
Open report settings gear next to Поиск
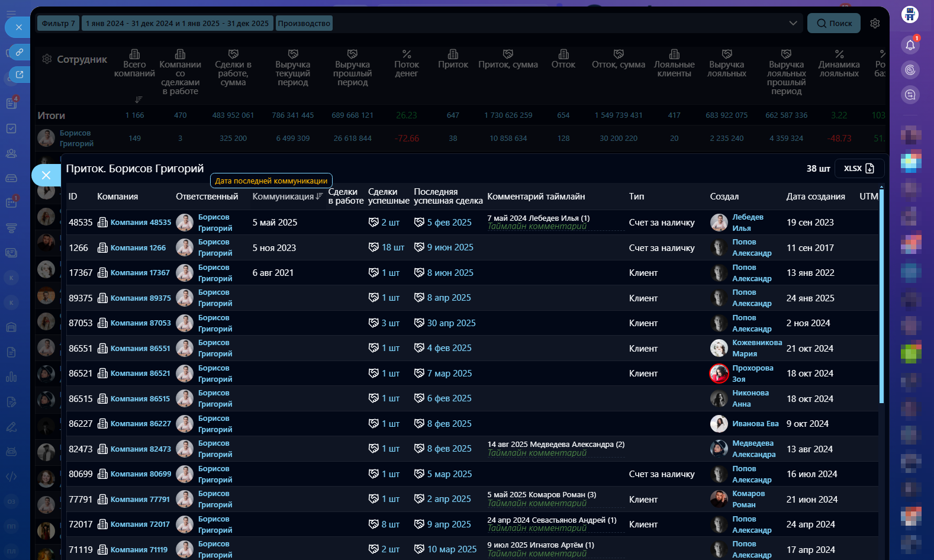pyautogui.click(x=875, y=23)
